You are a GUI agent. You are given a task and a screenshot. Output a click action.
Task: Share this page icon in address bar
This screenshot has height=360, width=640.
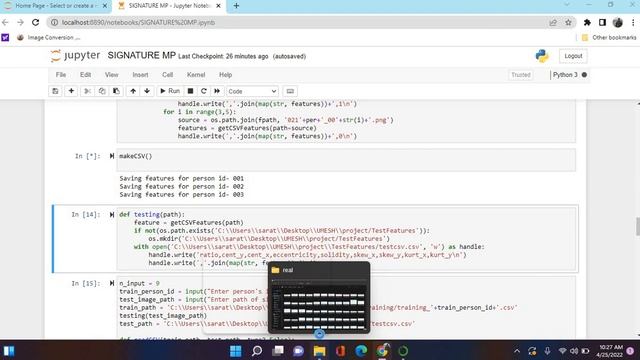click(x=553, y=22)
